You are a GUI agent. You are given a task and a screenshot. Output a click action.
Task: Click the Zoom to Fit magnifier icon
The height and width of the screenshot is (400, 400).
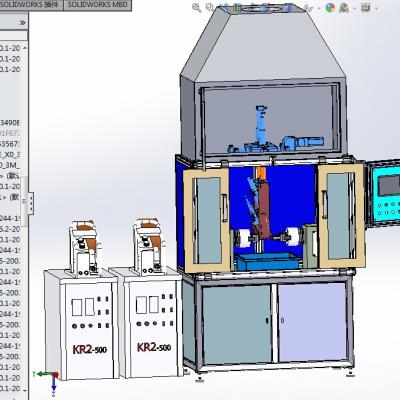[x=196, y=8]
